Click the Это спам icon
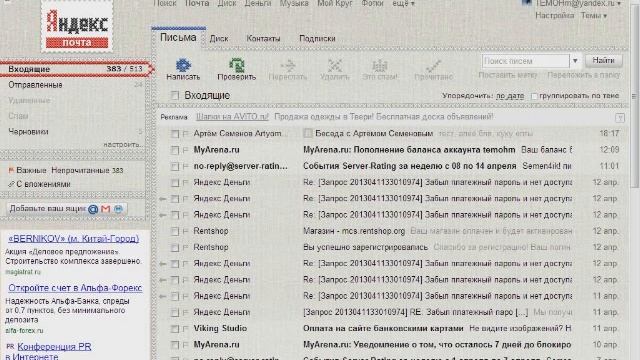640x360 pixels. point(380,66)
